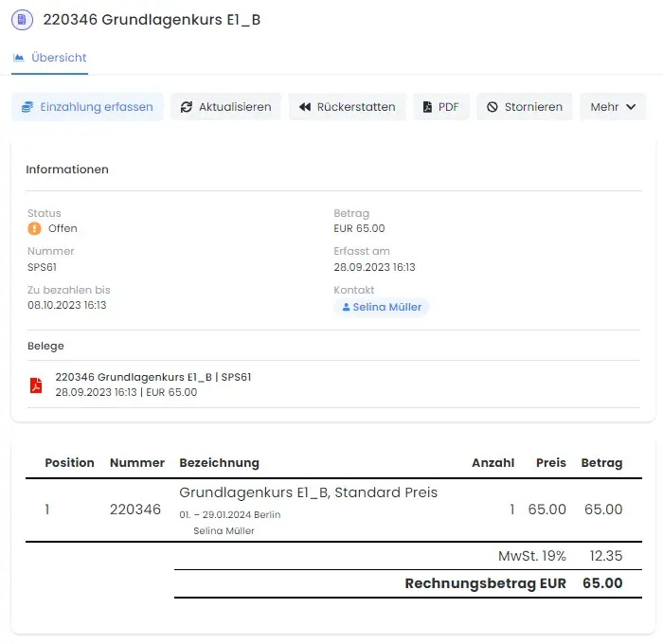Viewport: 663px width, 644px height.
Task: Click Grundlagenkurs E1_B, Standard Preis description
Action: pyautogui.click(x=308, y=492)
